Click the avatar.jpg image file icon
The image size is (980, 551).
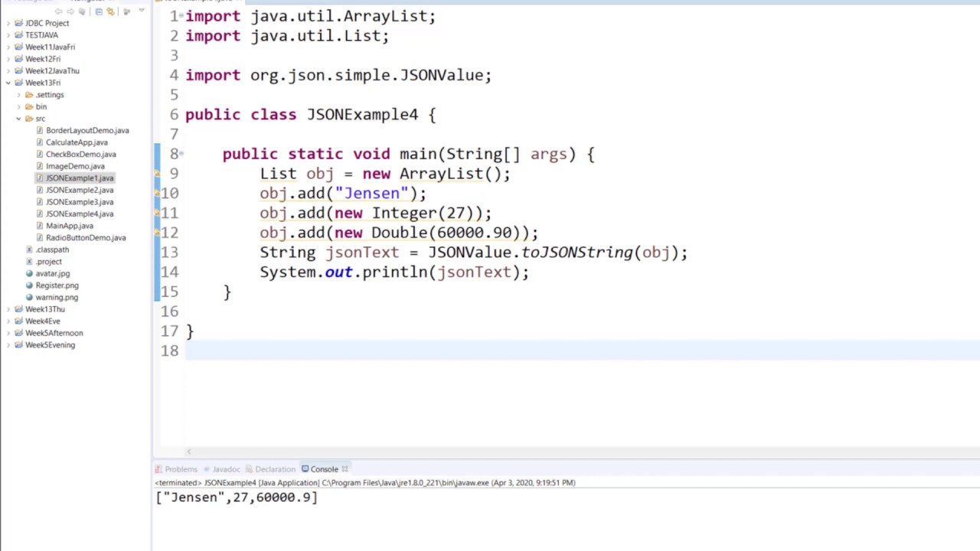click(30, 273)
